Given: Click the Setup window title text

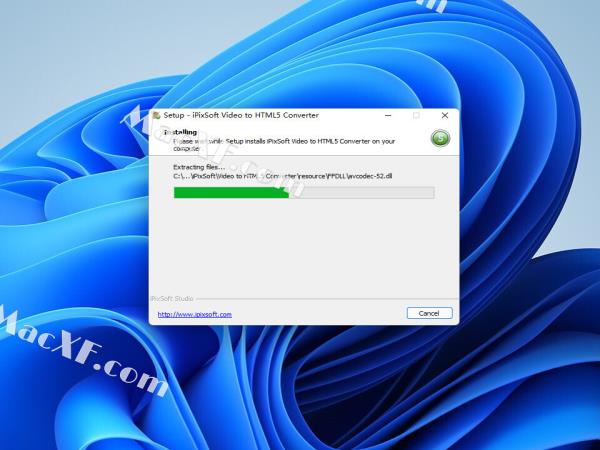Looking at the screenshot, I should tap(241, 115).
